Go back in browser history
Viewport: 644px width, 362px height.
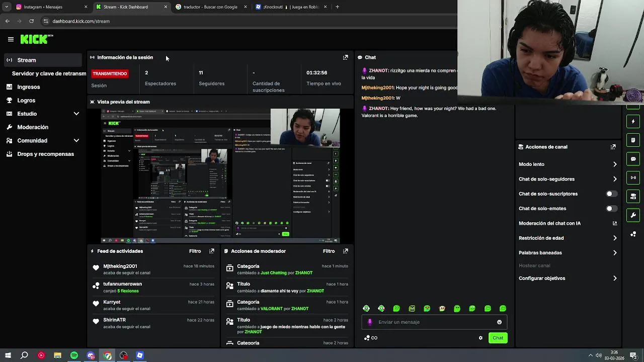[7, 21]
